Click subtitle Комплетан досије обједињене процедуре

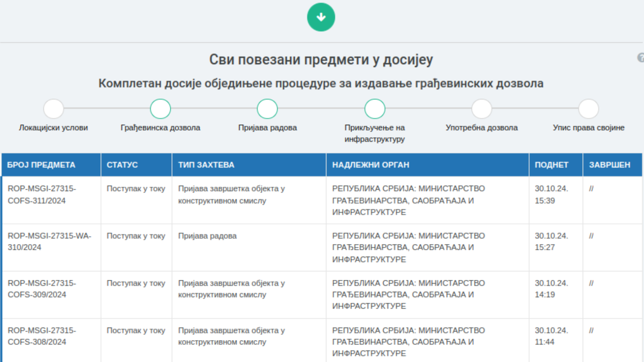click(x=321, y=83)
